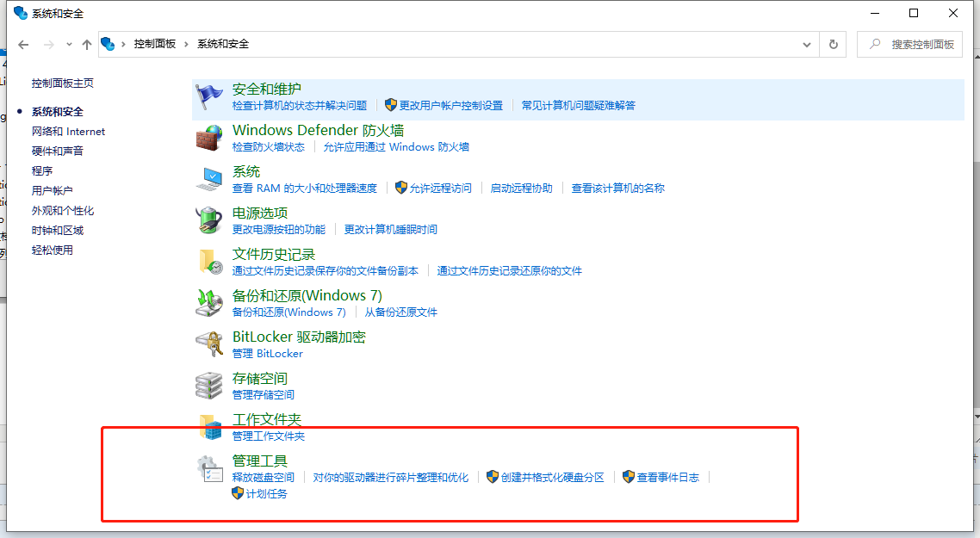Click the Backup and Restore icon
Image resolution: width=980 pixels, height=538 pixels.
pyautogui.click(x=209, y=303)
